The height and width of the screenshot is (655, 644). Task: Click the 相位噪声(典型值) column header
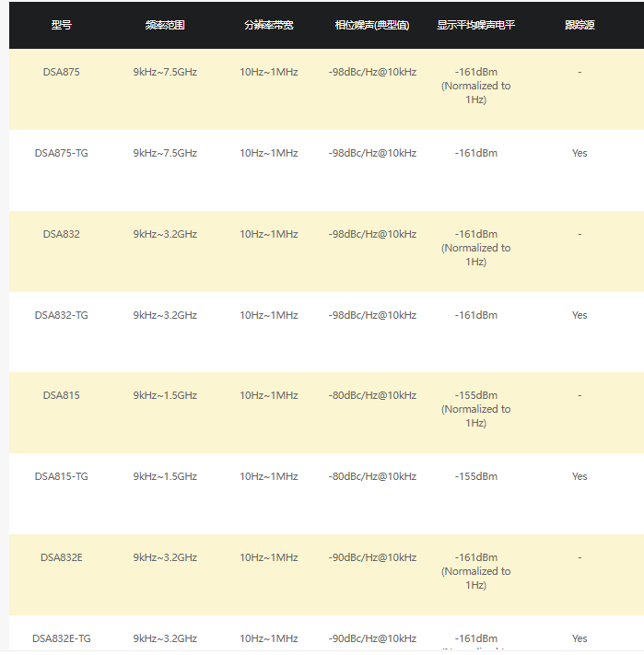click(372, 25)
